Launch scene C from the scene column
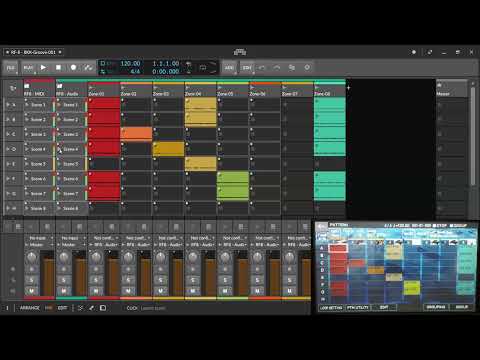 8,134
